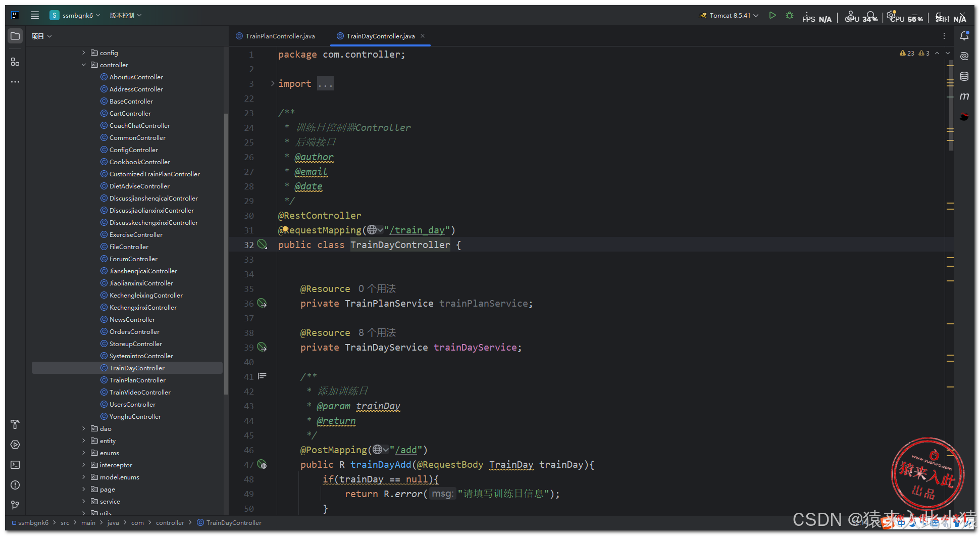The height and width of the screenshot is (536, 980).
Task: Click the editor vertical scrollbar thumb
Action: click(951, 106)
